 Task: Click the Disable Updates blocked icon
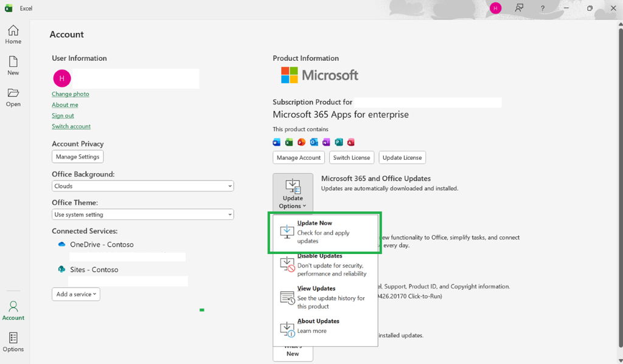point(287,264)
